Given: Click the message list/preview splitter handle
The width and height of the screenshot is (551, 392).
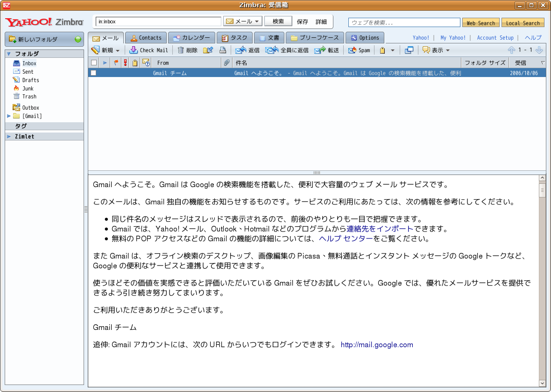Looking at the screenshot, I should coord(317,173).
